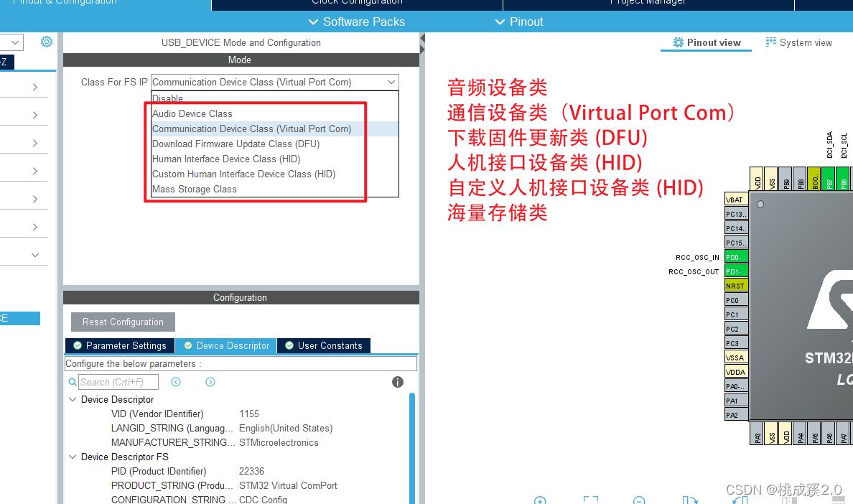Click the zoom out icon below the pinout
This screenshot has width=853, height=504.
point(638,500)
